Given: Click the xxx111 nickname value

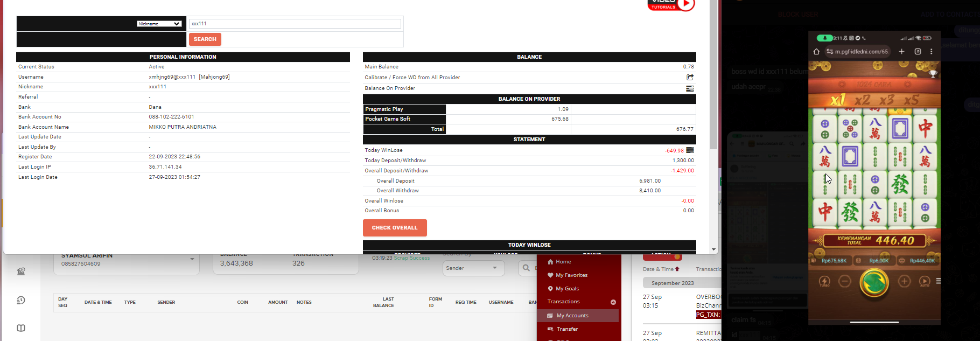Looking at the screenshot, I should [x=158, y=87].
